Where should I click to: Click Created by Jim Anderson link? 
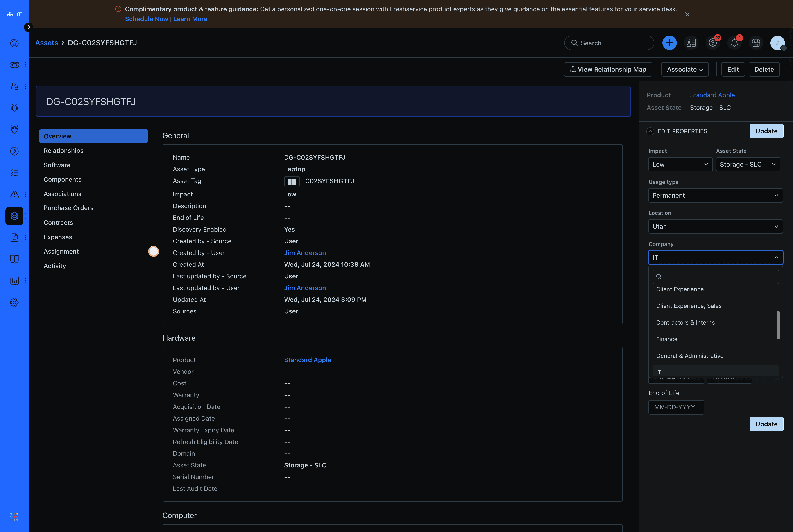coord(305,253)
